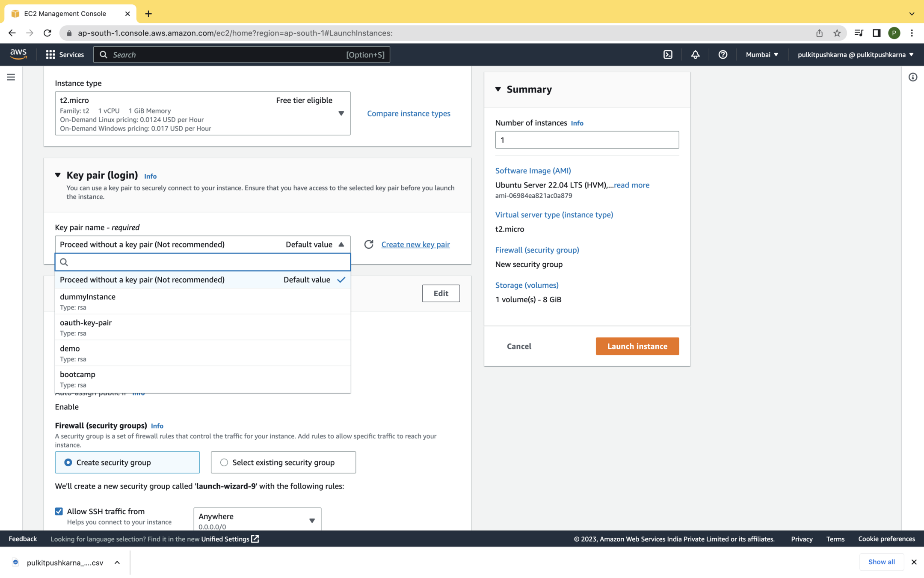The width and height of the screenshot is (924, 578).
Task: Uncheck Allow SSH traffic from checkbox
Action: point(59,511)
